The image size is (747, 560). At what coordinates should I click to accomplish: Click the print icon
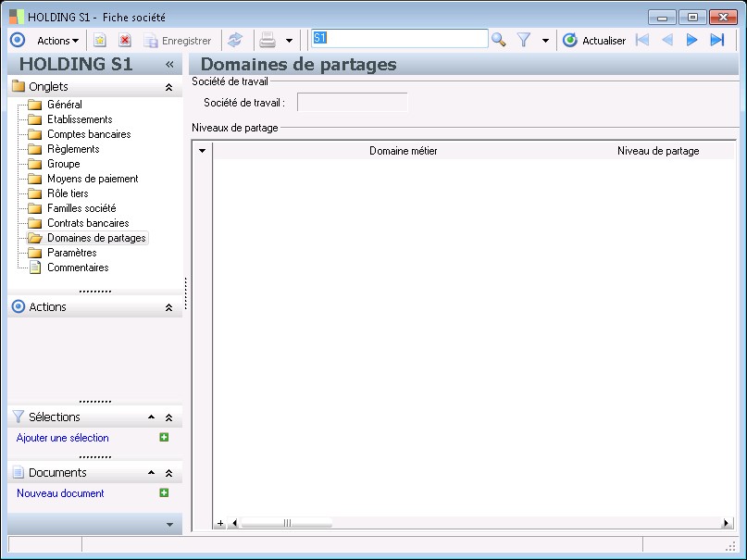tap(268, 41)
